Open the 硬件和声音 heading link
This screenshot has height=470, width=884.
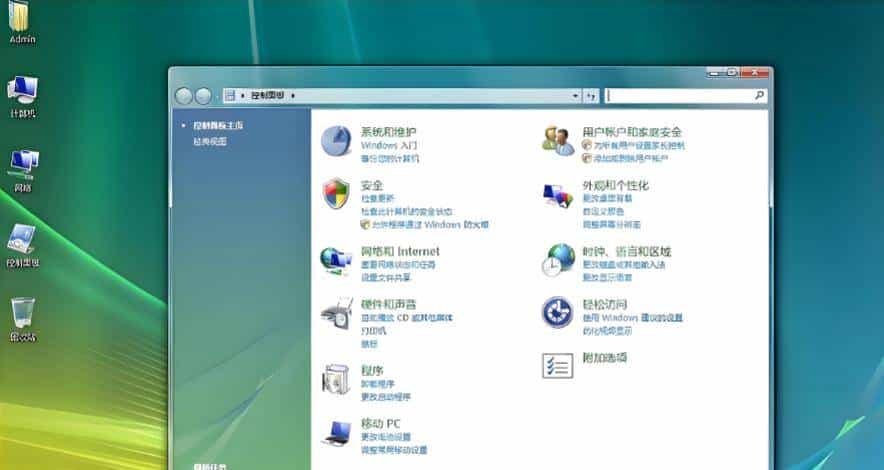pos(388,304)
